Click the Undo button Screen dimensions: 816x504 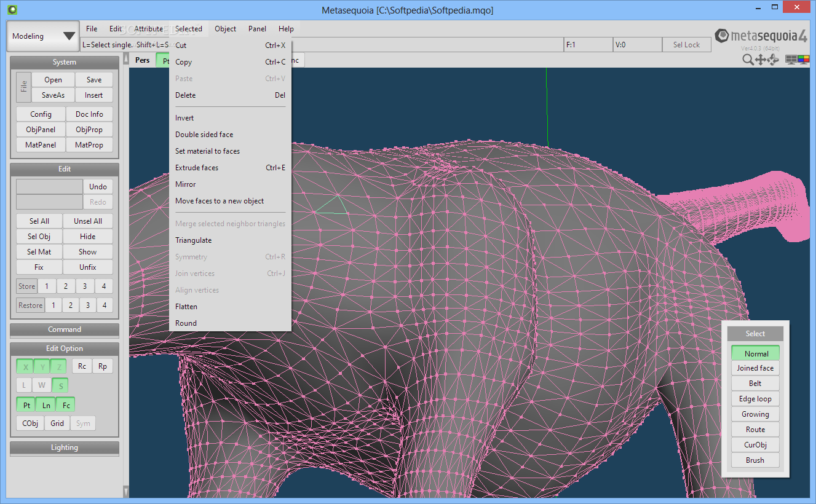(x=98, y=187)
